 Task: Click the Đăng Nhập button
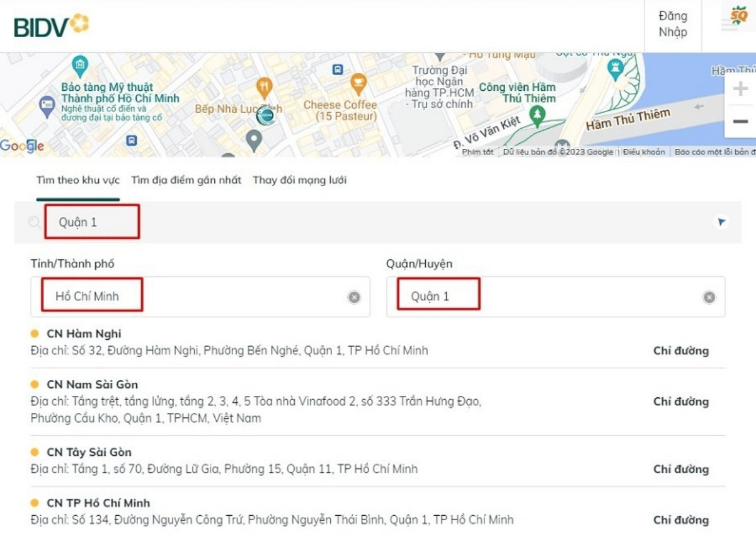673,25
